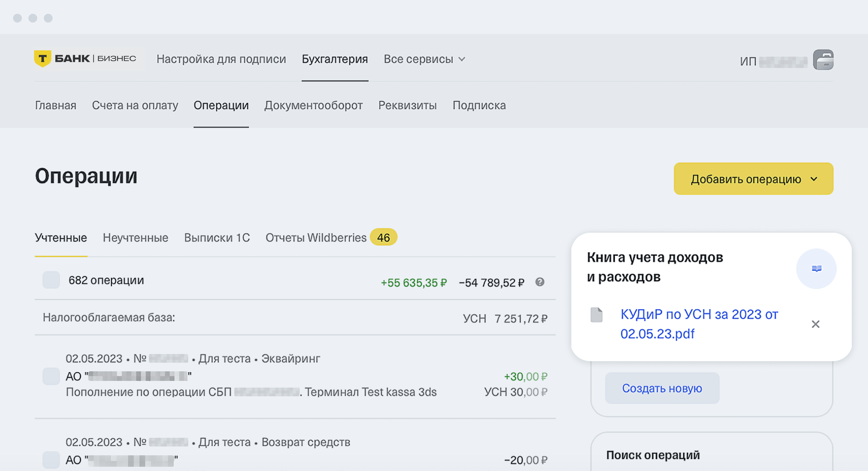Open Добавить операцию dropdown button

(753, 179)
